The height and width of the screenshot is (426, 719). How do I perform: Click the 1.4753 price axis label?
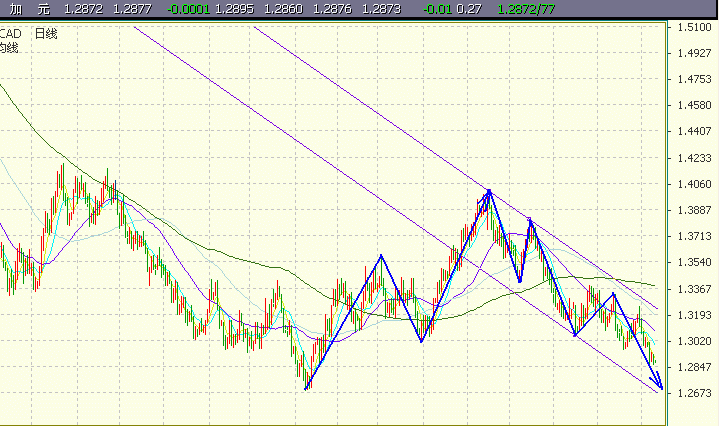[695, 79]
